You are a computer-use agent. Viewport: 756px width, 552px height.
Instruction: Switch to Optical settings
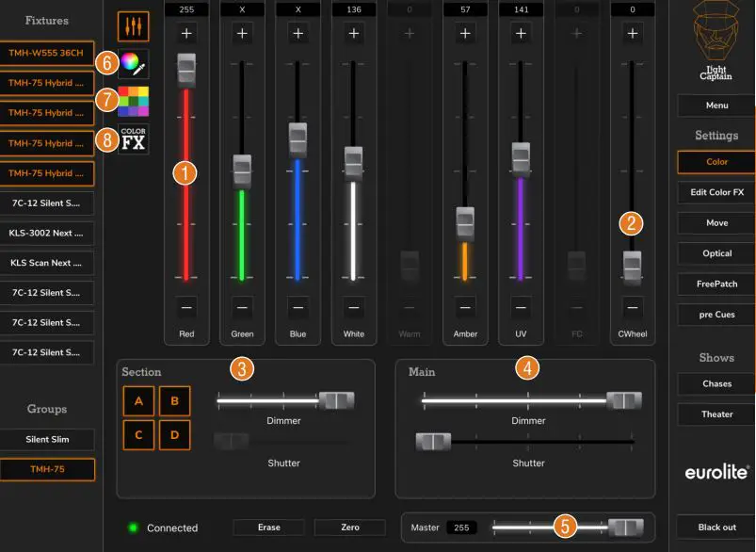click(x=716, y=253)
